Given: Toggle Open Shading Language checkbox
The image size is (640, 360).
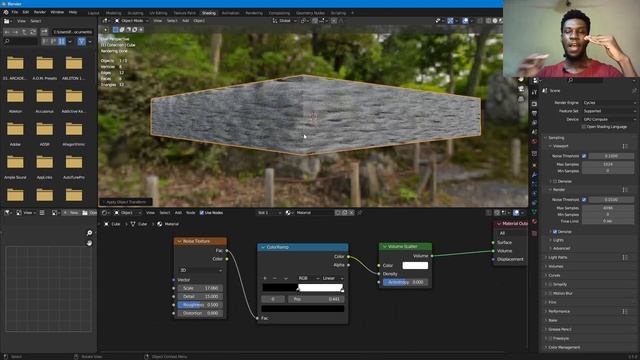Looking at the screenshot, I should tap(584, 127).
